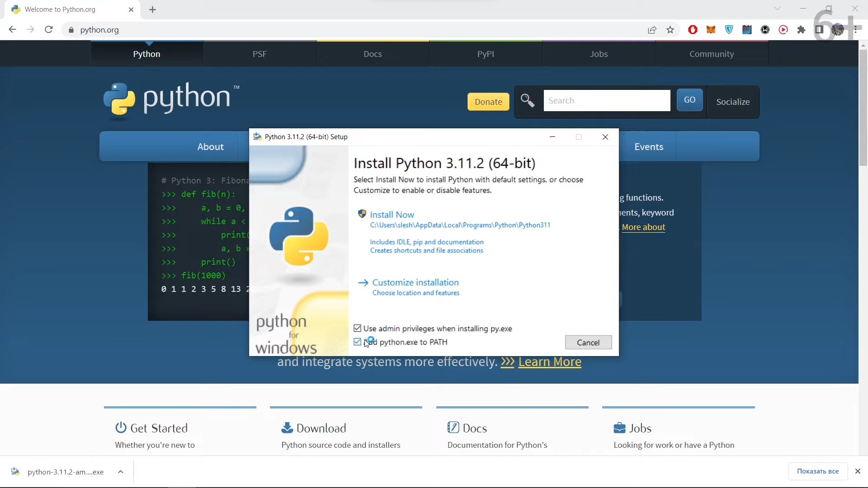Click Install Now in the setup dialog
Viewport: 868px width, 488px height.
pos(392,215)
